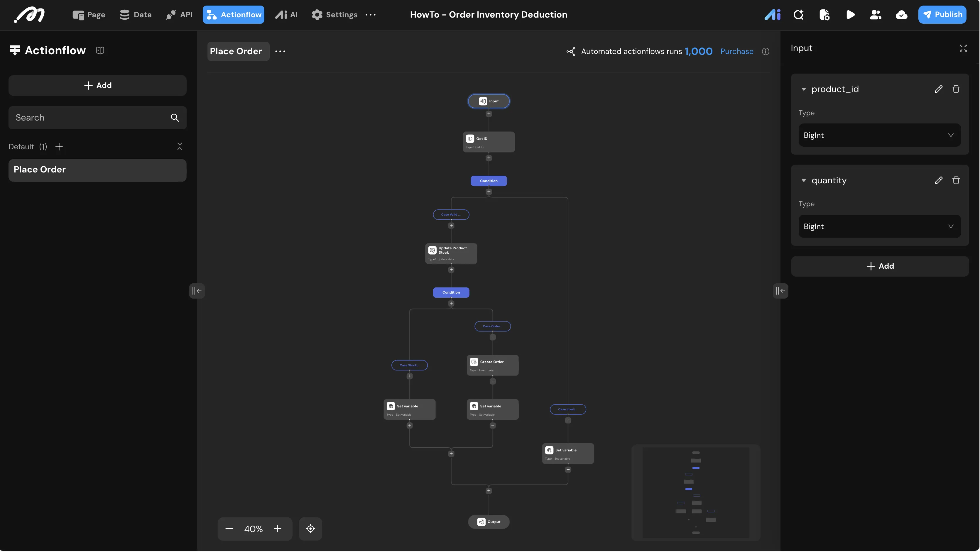The width and height of the screenshot is (980, 552).
Task: Open the Settings tab
Action: [x=334, y=15]
